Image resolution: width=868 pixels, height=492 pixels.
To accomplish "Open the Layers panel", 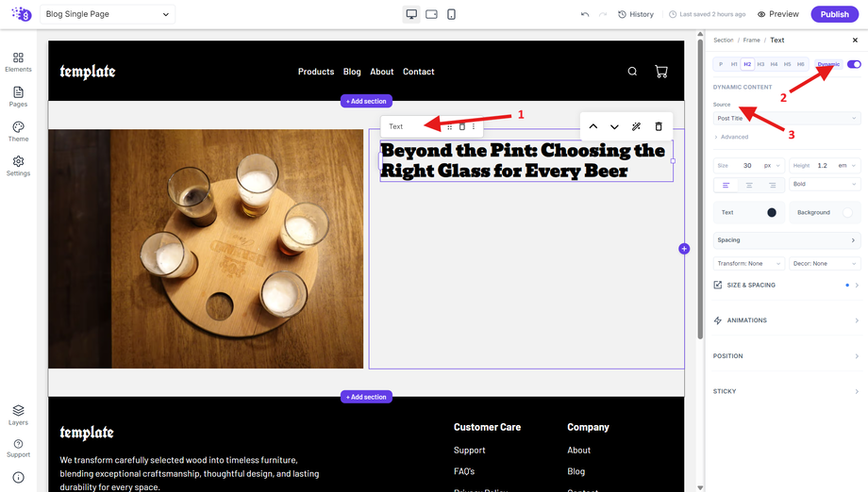I will tap(18, 415).
